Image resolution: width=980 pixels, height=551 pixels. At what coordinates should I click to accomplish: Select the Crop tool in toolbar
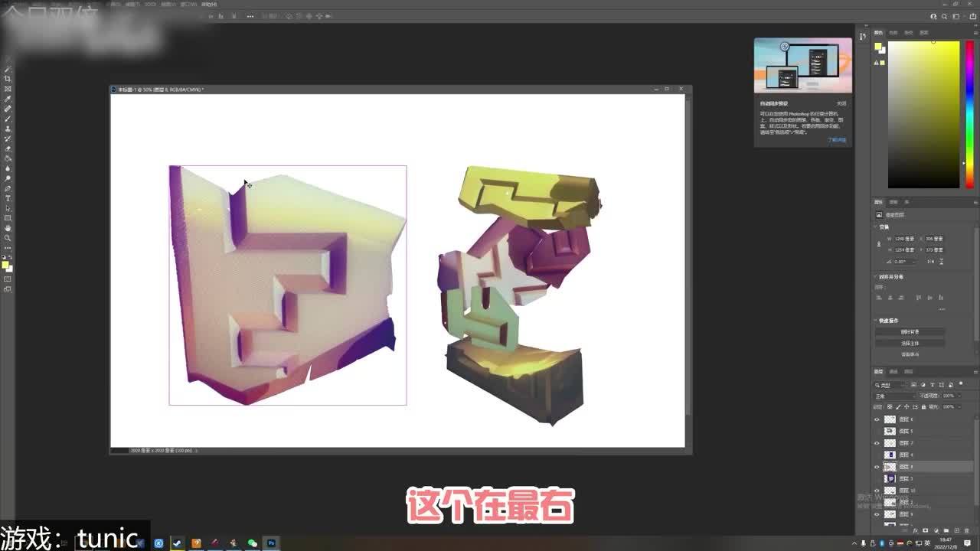pyautogui.click(x=8, y=79)
